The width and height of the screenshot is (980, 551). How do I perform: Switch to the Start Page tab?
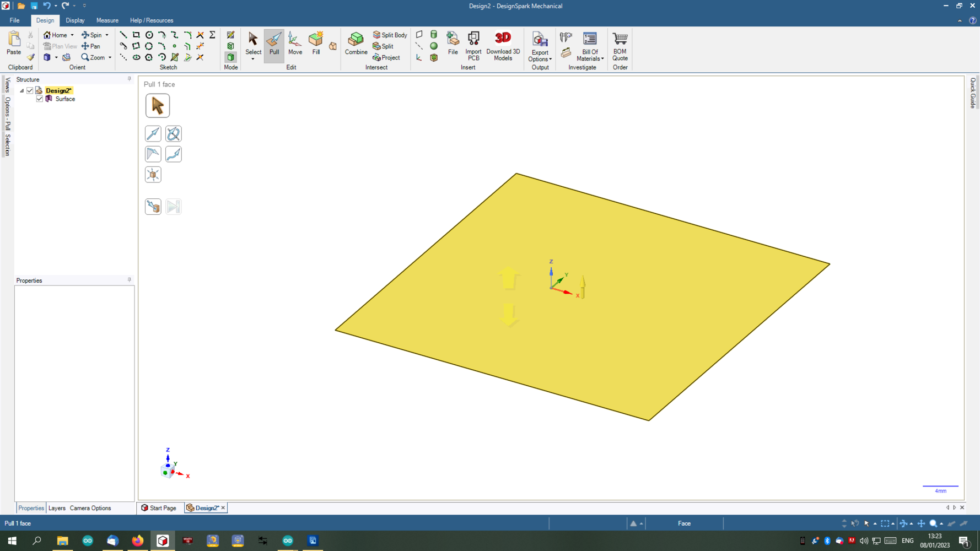click(x=159, y=508)
